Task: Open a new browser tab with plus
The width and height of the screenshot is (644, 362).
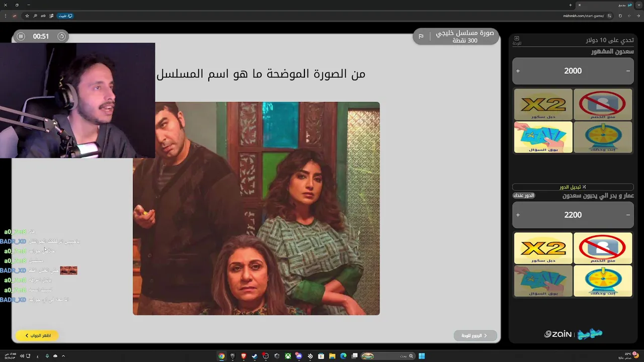Action: (570, 5)
